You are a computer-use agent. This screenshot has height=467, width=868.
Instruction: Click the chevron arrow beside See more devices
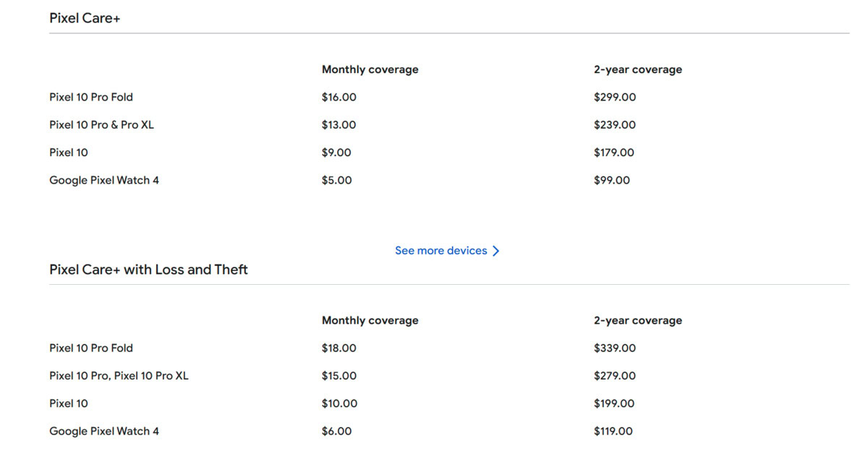pyautogui.click(x=496, y=251)
